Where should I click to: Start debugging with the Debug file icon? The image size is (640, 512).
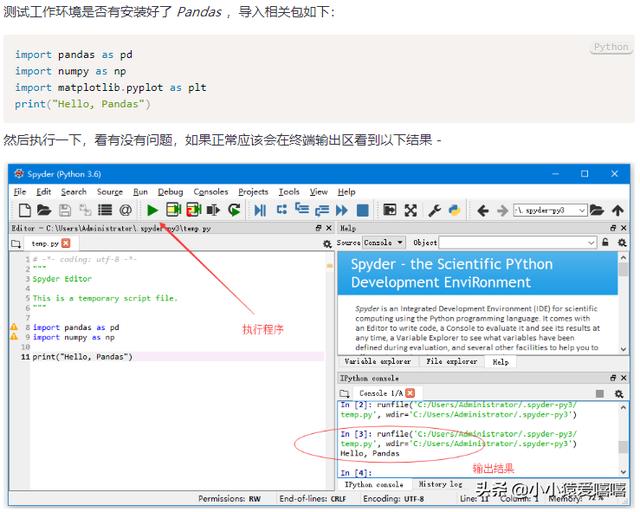click(260, 210)
